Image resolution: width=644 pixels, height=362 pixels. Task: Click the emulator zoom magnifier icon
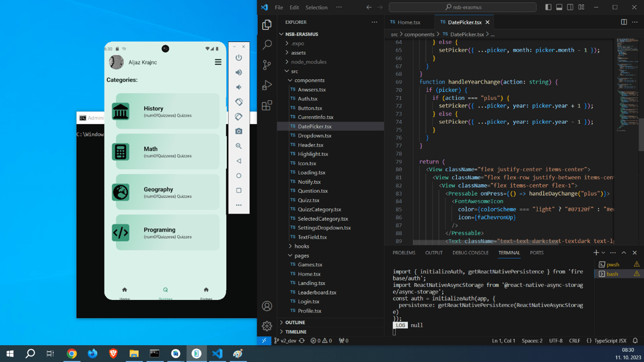pos(239,146)
